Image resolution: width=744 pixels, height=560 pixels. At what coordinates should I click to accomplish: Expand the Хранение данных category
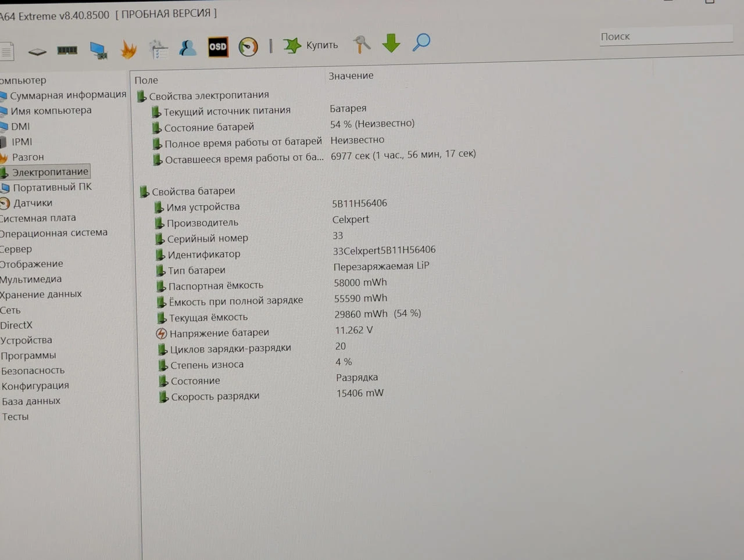tap(41, 294)
